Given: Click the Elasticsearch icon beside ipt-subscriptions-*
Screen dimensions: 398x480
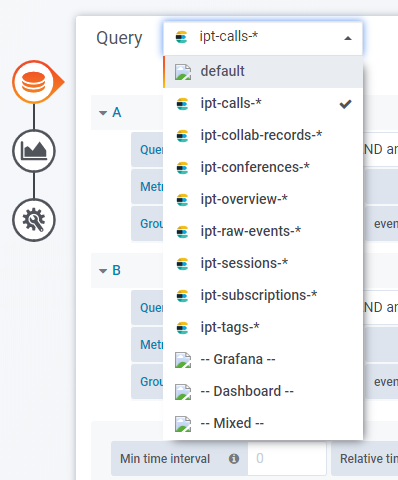Looking at the screenshot, I should 182,296.
